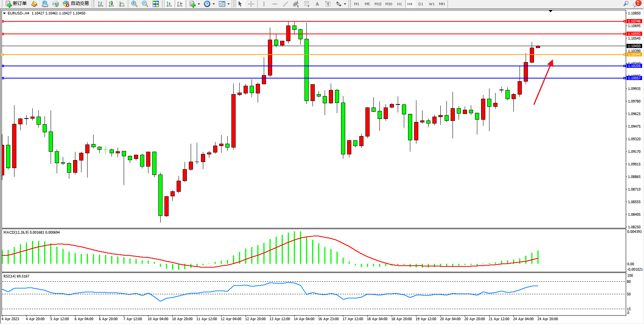644x324 pixels.
Task: Open the indicators list dropdown arrow
Action: click(x=199, y=4)
